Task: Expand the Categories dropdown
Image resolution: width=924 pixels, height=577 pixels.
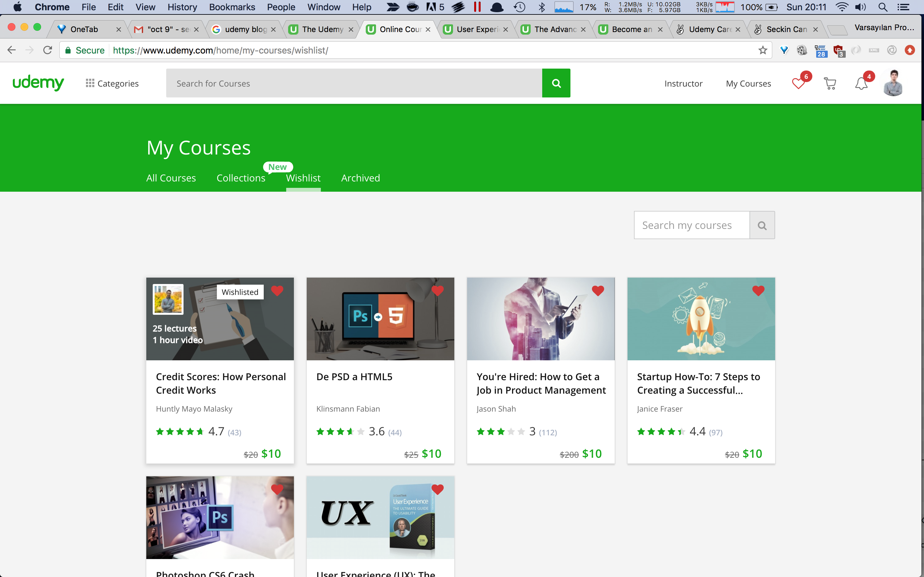Action: tap(112, 84)
